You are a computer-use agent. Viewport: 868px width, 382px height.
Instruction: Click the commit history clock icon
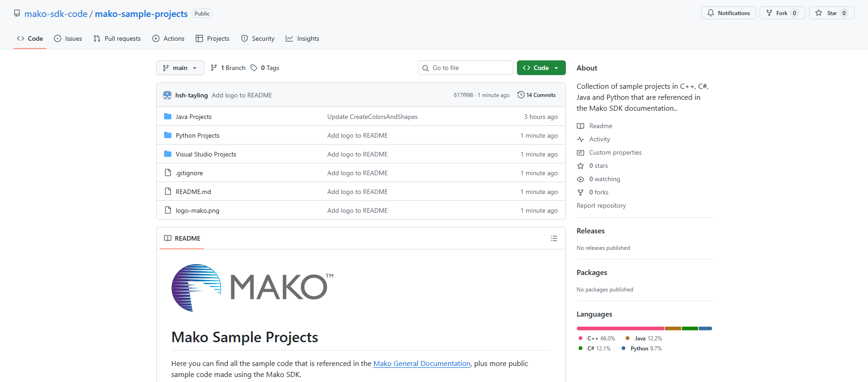pyautogui.click(x=521, y=95)
